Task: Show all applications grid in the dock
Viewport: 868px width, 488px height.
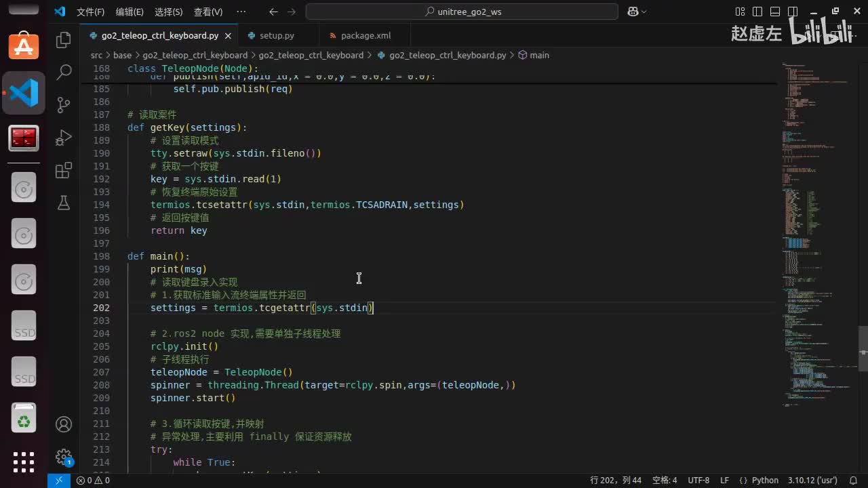Action: [24, 462]
